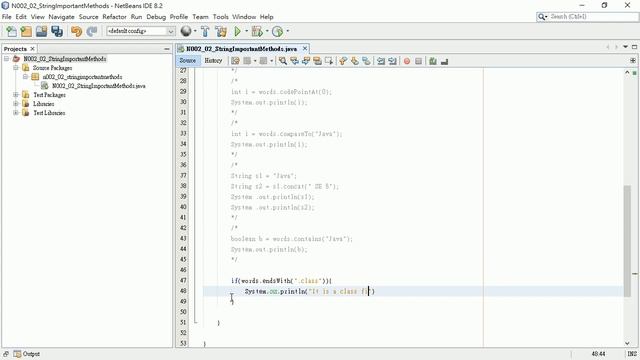640x360 pixels.
Task: Run the project with green play icon
Action: pyautogui.click(x=238, y=31)
